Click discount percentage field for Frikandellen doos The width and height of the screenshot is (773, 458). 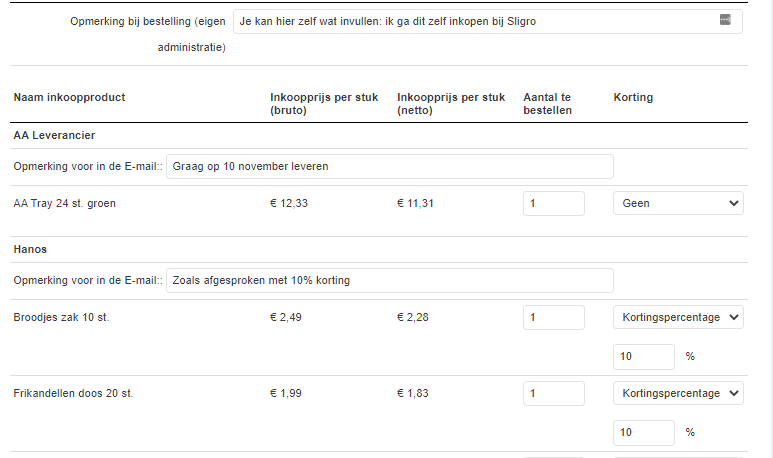point(643,432)
